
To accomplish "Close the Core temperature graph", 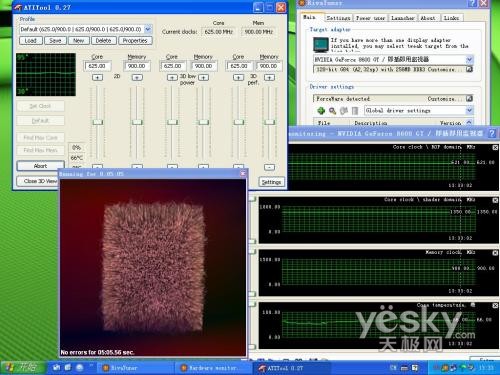I will pyautogui.click(x=495, y=305).
